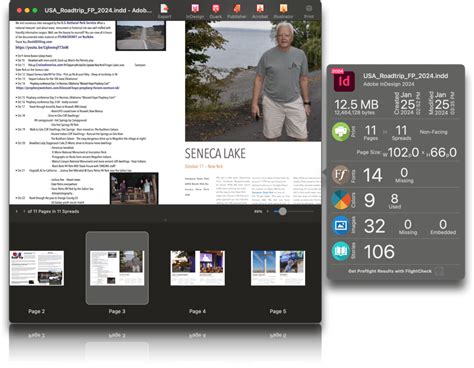This screenshot has width=474, height=368.
Task: Select the highlighted Page 3 thumbnail
Action: [x=117, y=268]
